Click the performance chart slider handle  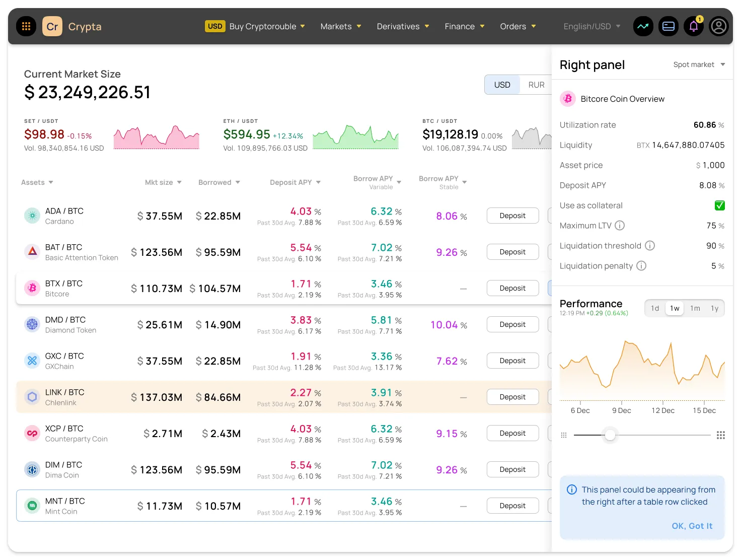[x=610, y=435]
